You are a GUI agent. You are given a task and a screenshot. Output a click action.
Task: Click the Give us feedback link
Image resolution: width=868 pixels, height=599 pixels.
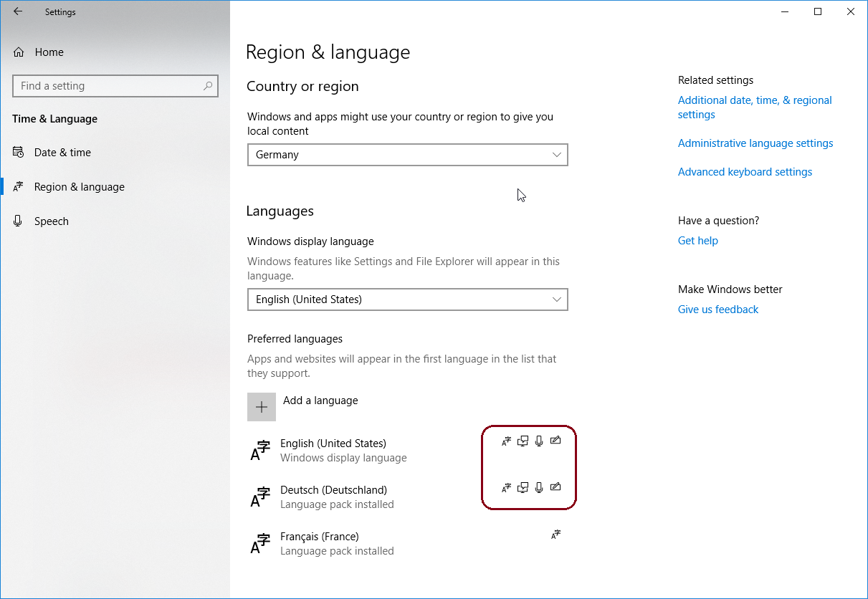(717, 310)
